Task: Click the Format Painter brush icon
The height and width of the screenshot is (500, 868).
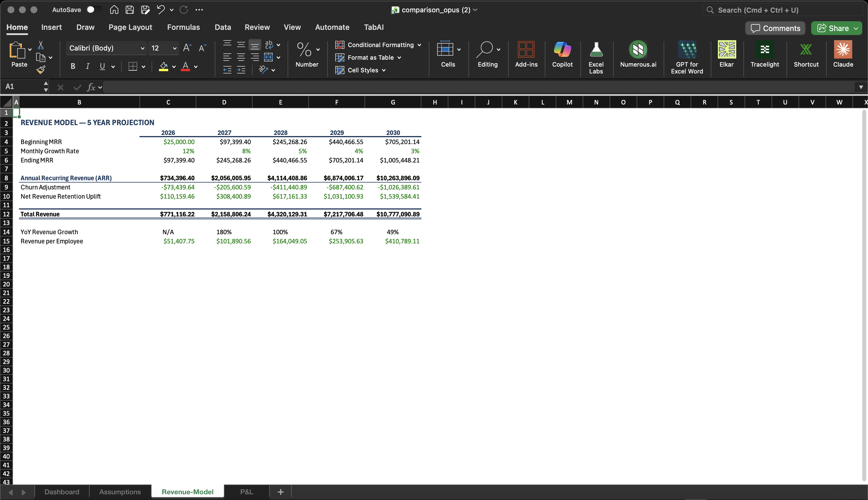Action: pyautogui.click(x=41, y=70)
